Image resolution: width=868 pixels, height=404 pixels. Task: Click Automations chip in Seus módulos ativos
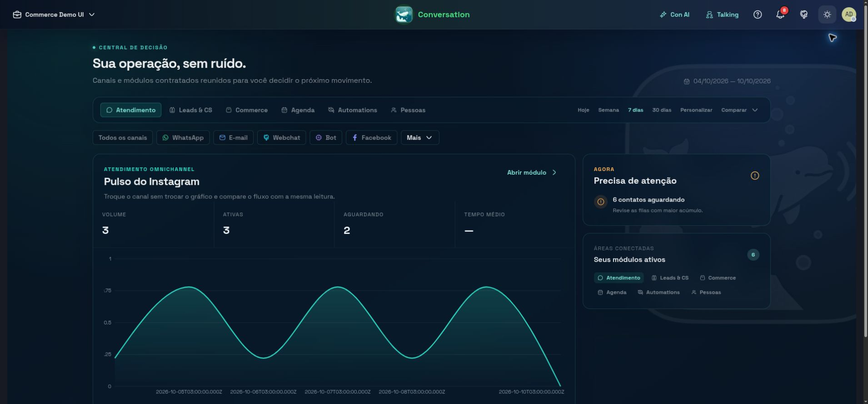(658, 293)
